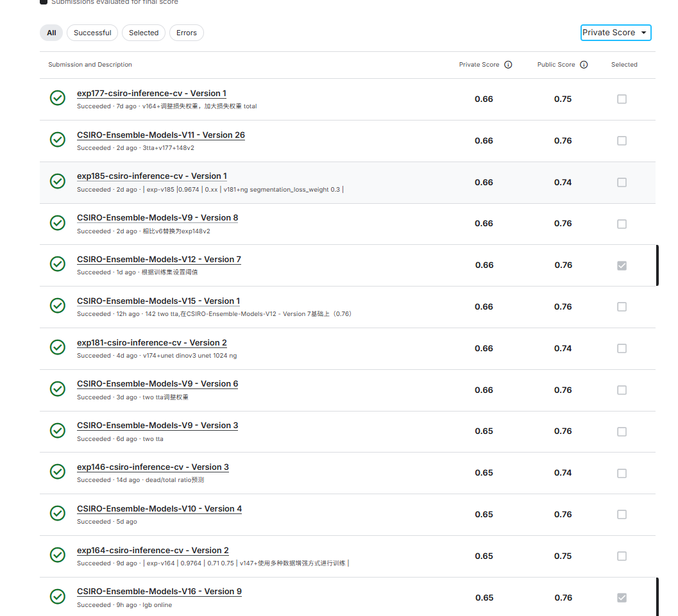Open CSIRO-Ensemble-Models-V15 - Version 1 link
Image resolution: width=678 pixels, height=616 pixels.
pos(158,301)
